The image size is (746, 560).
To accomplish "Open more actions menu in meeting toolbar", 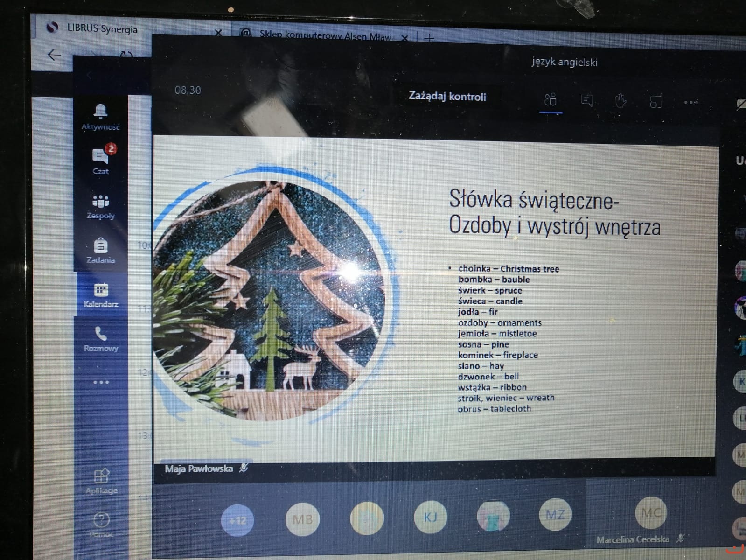I will coord(690,102).
